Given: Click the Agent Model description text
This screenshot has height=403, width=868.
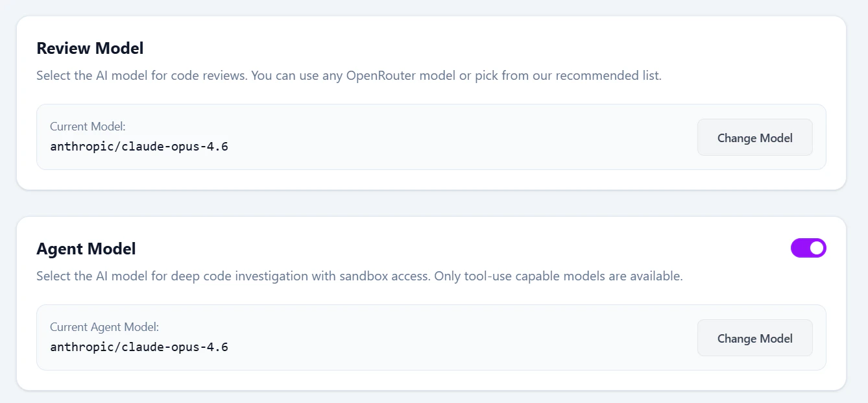Looking at the screenshot, I should click(359, 276).
